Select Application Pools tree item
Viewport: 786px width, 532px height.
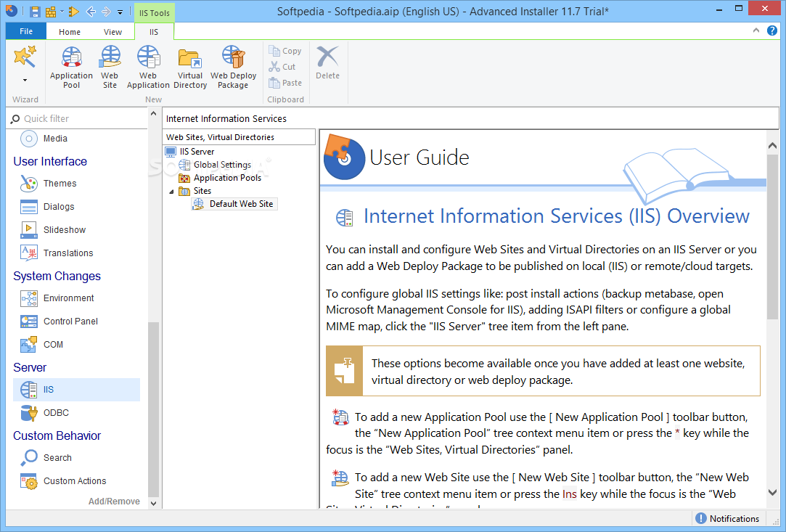point(221,178)
